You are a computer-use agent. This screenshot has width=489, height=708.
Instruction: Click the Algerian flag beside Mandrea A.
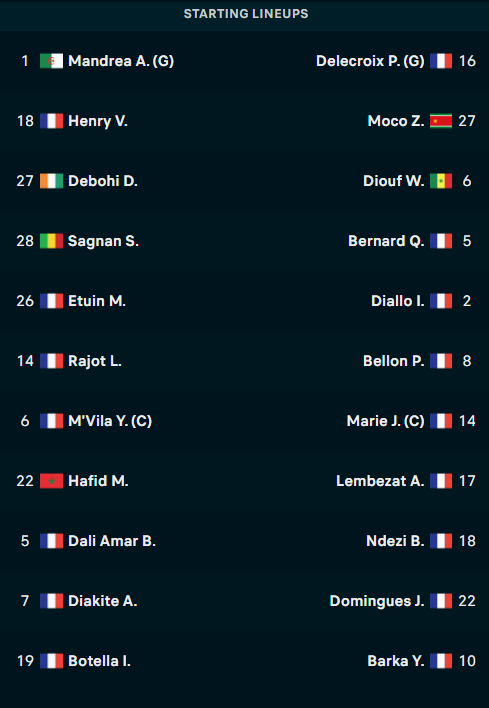(51, 61)
